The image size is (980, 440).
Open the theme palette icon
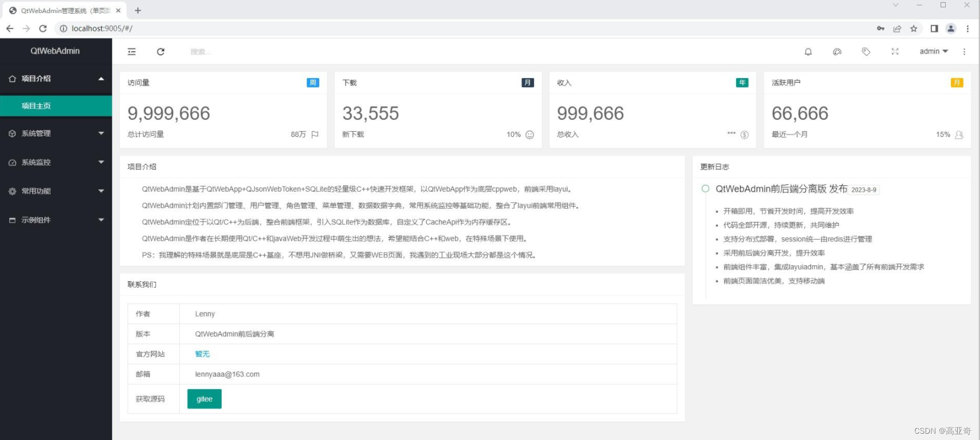click(x=837, y=52)
